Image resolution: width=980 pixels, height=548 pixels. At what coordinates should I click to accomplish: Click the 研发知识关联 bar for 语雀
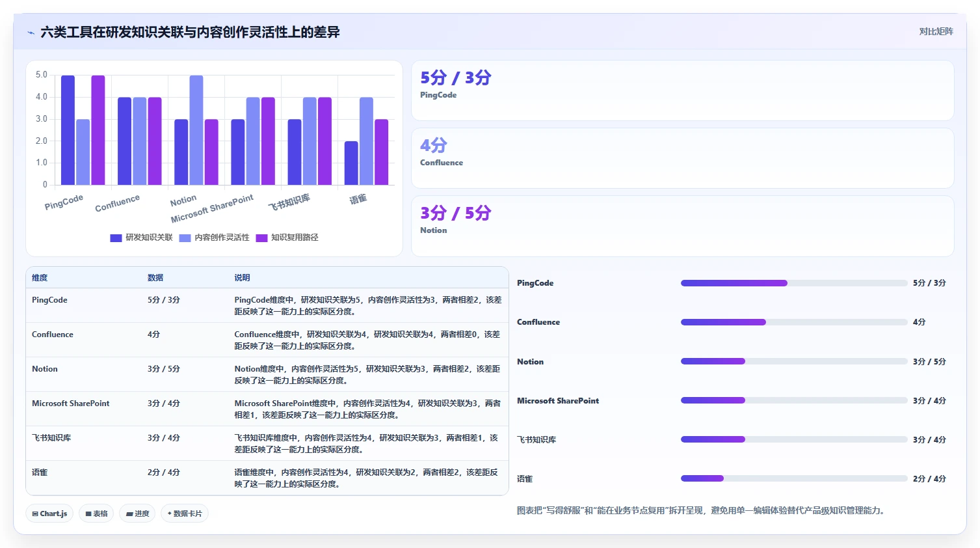pyautogui.click(x=351, y=163)
